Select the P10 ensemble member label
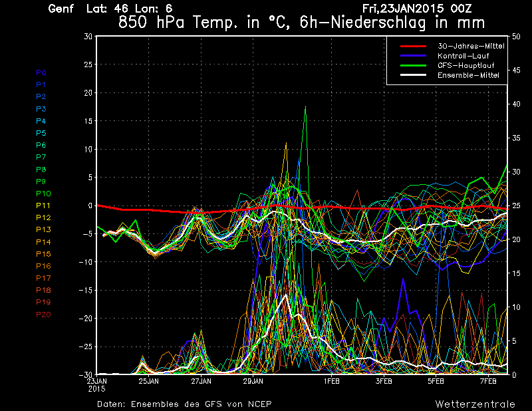Image resolution: width=532 pixels, height=411 pixels. point(43,194)
